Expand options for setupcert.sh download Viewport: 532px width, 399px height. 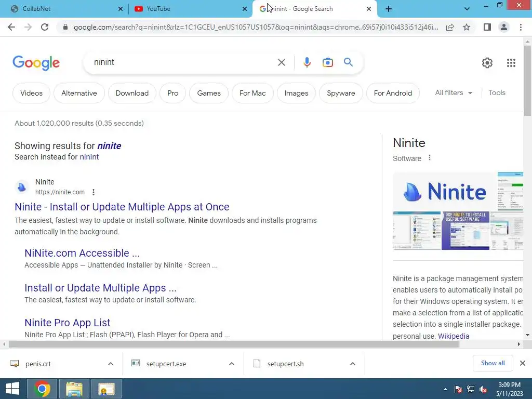click(353, 364)
